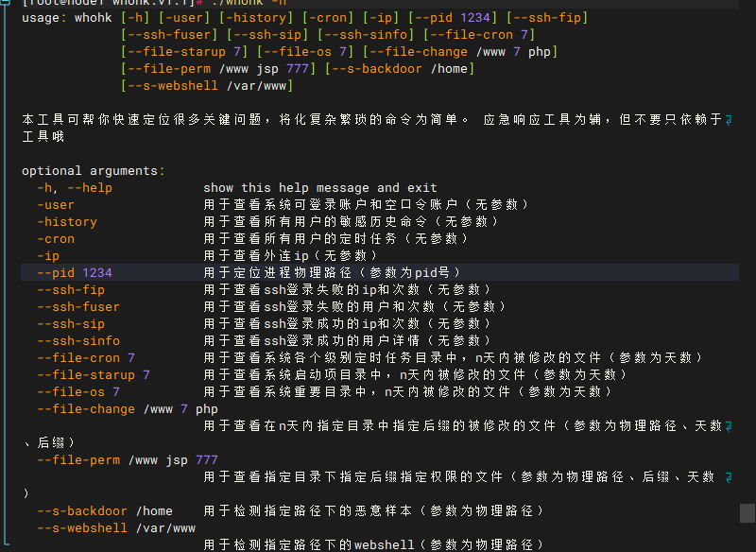Image resolution: width=756 pixels, height=552 pixels.
Task: Click the -user option in arguments list
Action: point(56,205)
